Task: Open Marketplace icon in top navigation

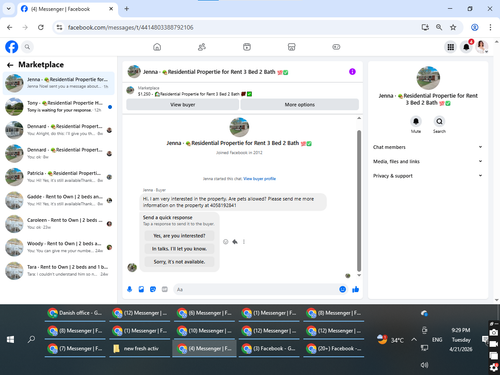Action: tap(292, 47)
